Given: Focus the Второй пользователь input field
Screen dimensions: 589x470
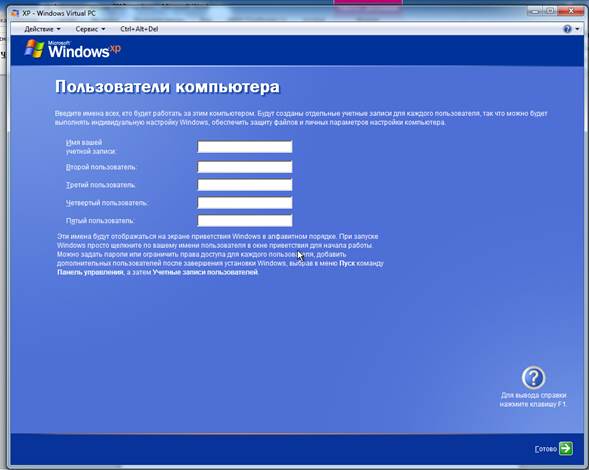Looking at the screenshot, I should click(245, 167).
